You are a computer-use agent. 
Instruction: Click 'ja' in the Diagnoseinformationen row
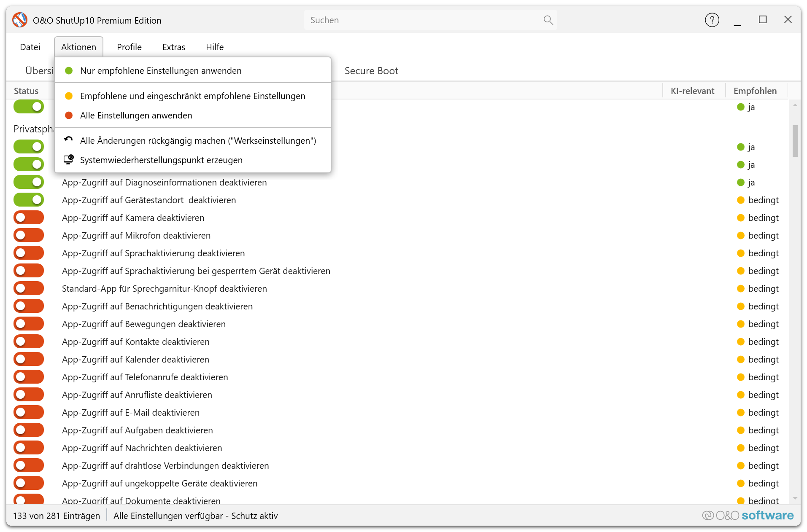coord(751,182)
